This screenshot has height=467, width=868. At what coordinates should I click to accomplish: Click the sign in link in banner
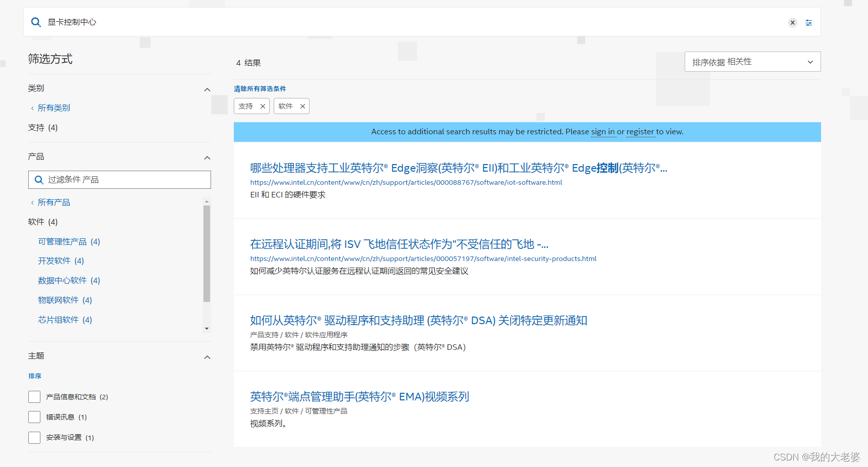pos(603,132)
